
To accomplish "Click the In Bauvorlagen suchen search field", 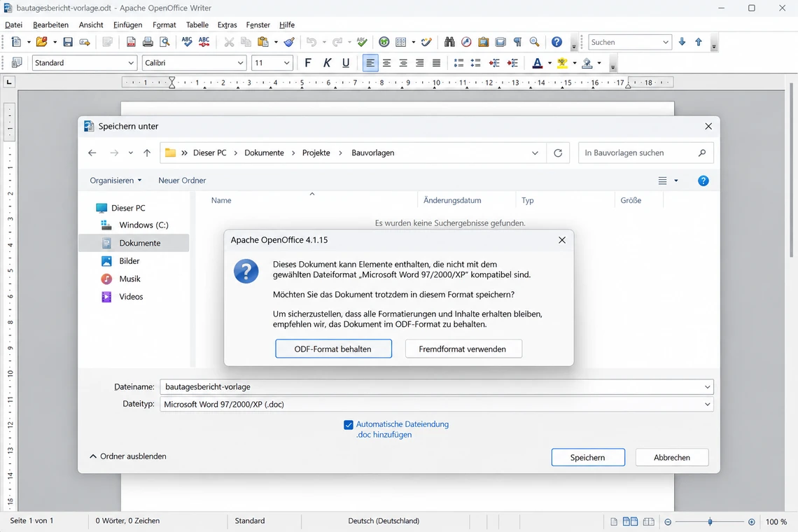I will pos(646,153).
